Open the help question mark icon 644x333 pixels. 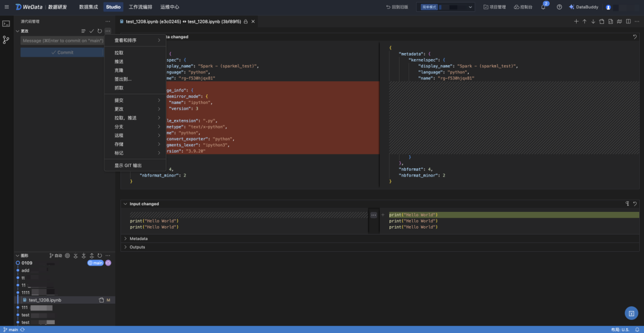click(559, 7)
